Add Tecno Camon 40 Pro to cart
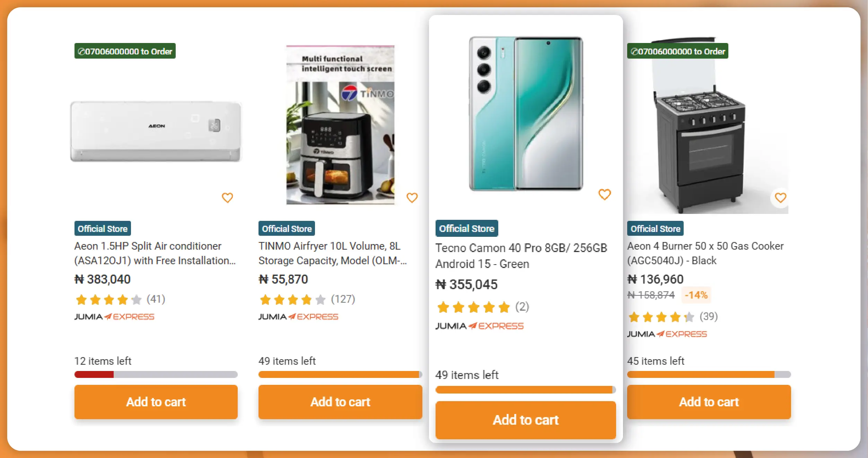868x458 pixels. tap(526, 420)
